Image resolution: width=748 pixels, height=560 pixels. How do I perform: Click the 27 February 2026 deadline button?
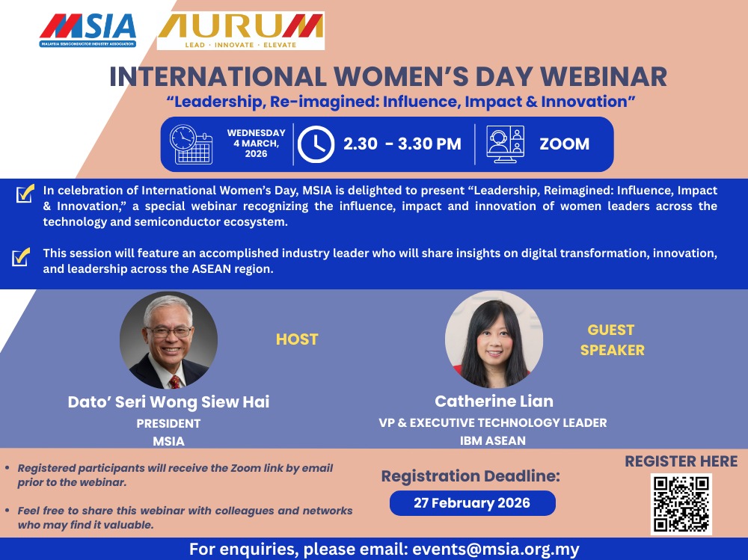tap(472, 503)
